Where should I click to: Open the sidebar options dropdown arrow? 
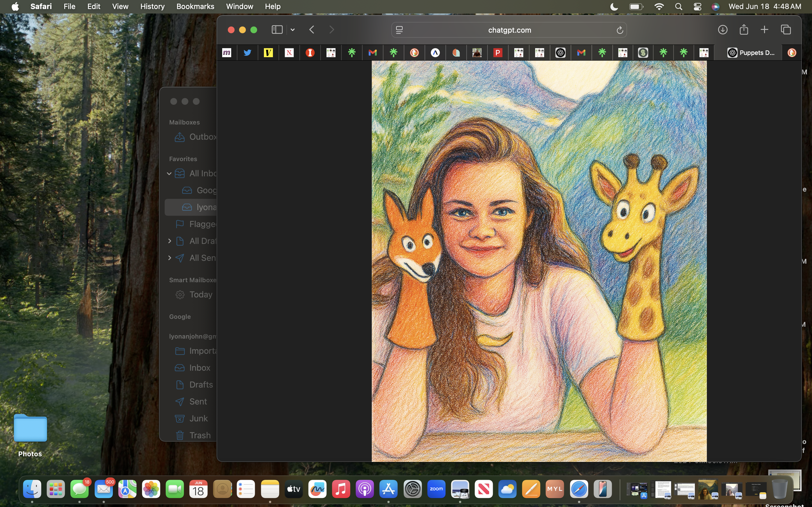point(293,30)
